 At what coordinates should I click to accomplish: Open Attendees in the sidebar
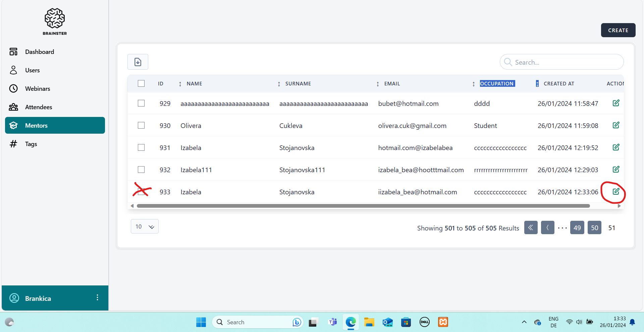coord(39,107)
